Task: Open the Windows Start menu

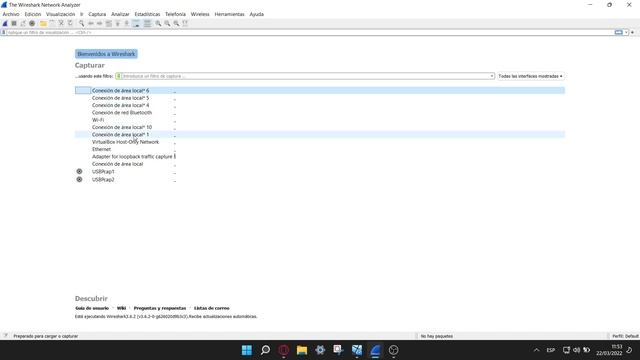Action: coord(247,350)
